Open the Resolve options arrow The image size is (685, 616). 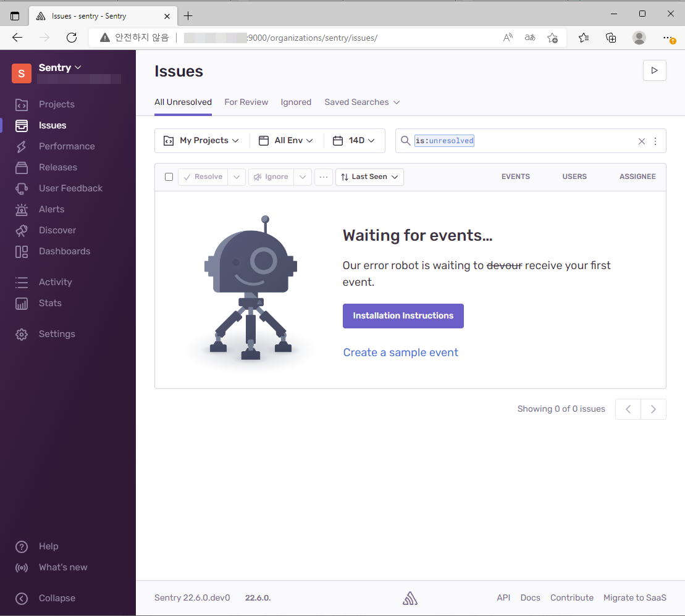(x=237, y=177)
